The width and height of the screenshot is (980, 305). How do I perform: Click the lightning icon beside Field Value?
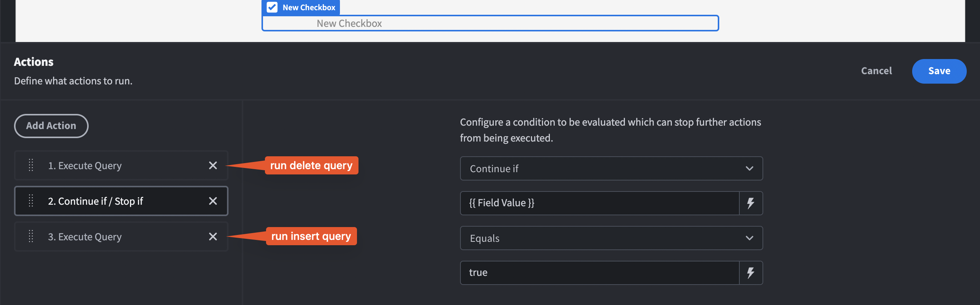pos(750,203)
